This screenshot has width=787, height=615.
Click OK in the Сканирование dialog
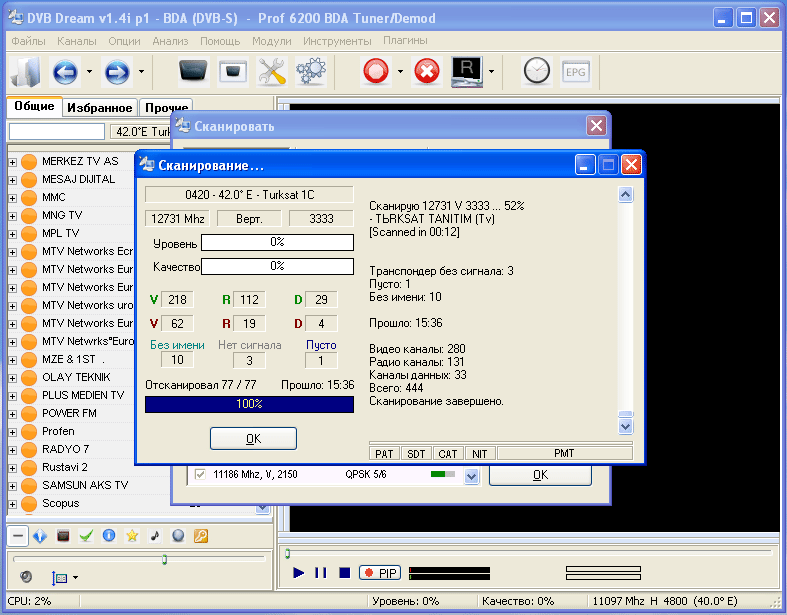(x=253, y=439)
